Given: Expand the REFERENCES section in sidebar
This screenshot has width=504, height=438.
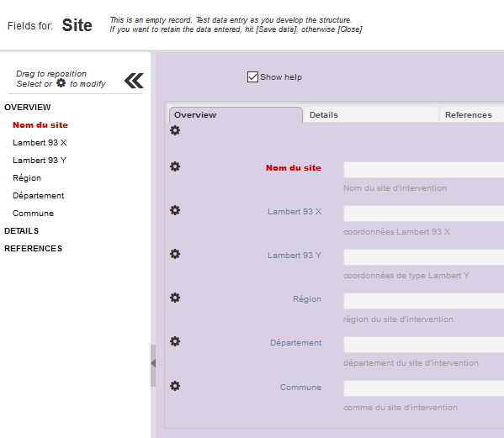Looking at the screenshot, I should coord(33,249).
